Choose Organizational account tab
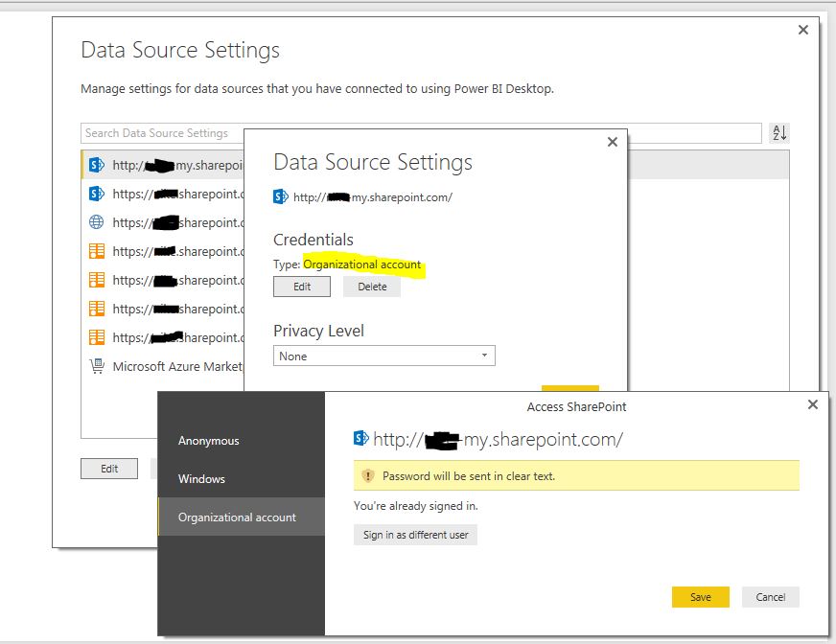 pos(241,517)
